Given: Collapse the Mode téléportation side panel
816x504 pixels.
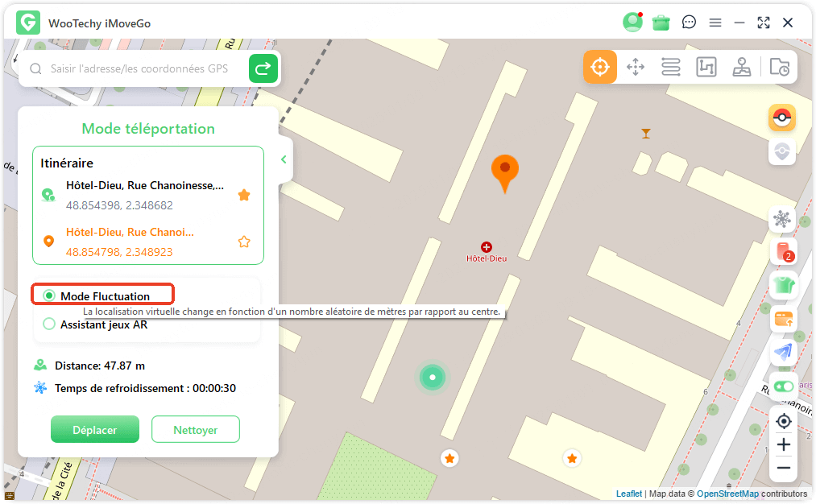Looking at the screenshot, I should (x=284, y=159).
